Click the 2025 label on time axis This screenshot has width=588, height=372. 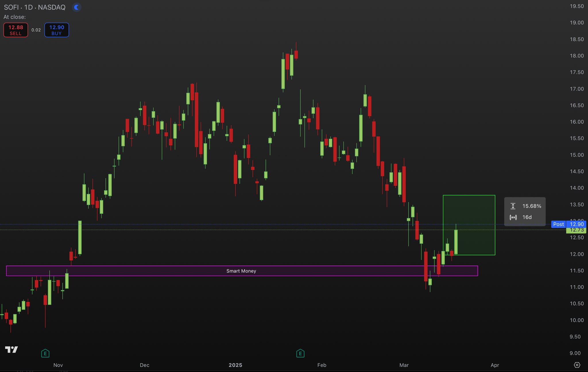tap(235, 365)
